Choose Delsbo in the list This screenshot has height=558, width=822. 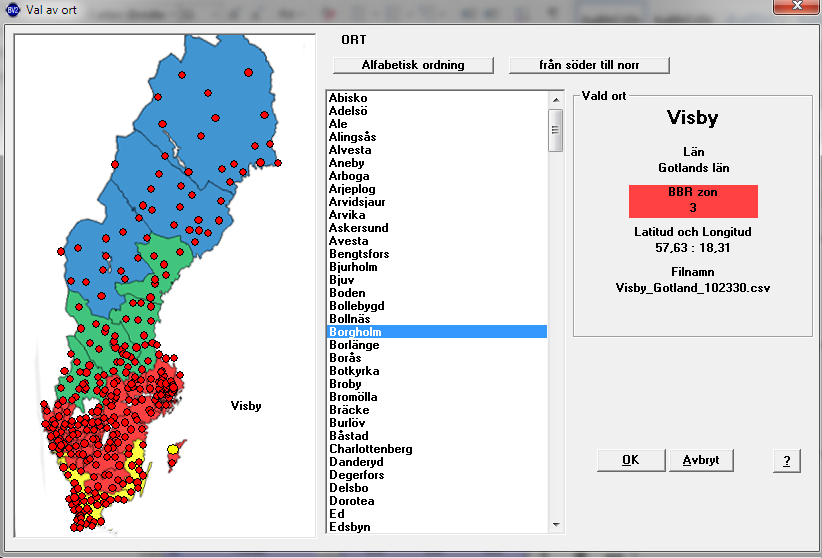[x=437, y=488]
